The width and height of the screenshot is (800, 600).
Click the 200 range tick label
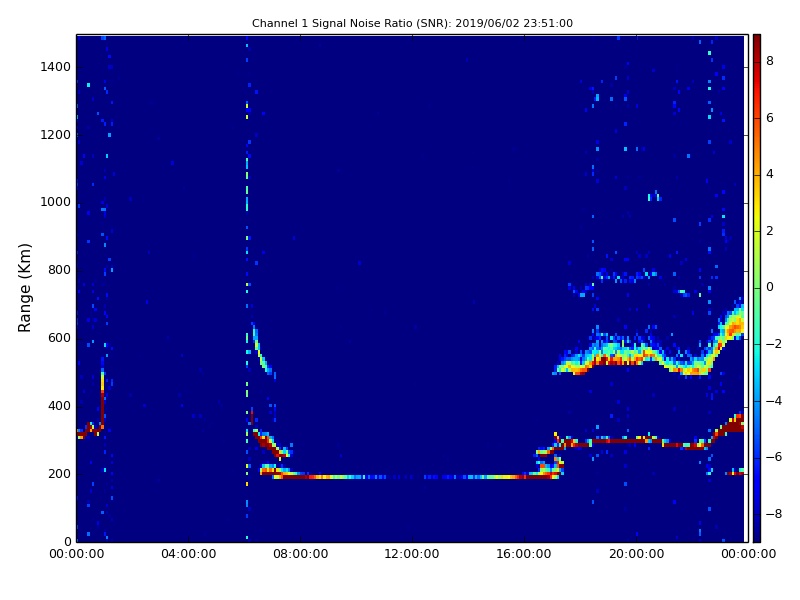tap(58, 474)
